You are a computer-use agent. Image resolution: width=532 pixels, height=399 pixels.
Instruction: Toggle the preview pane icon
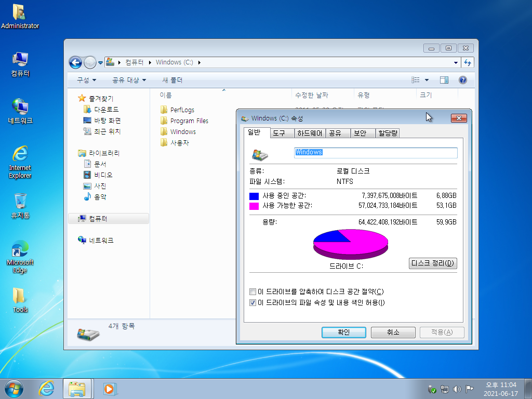tap(444, 80)
